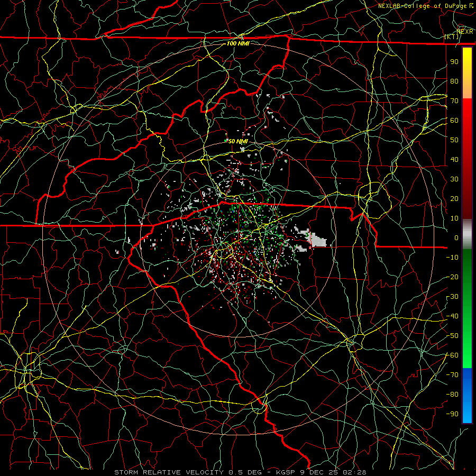This screenshot has width=476, height=476.
Task: Select the -80 value on velocity scale
Action: tap(452, 395)
